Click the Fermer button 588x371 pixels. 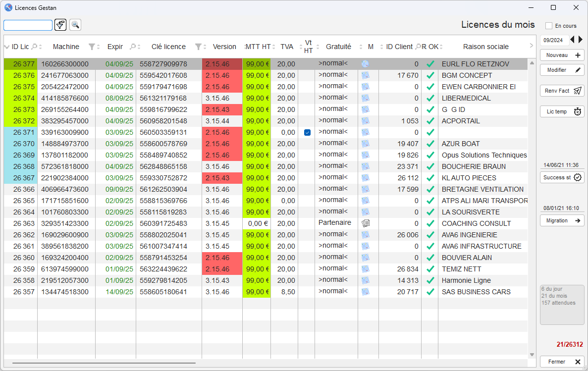pyautogui.click(x=562, y=362)
